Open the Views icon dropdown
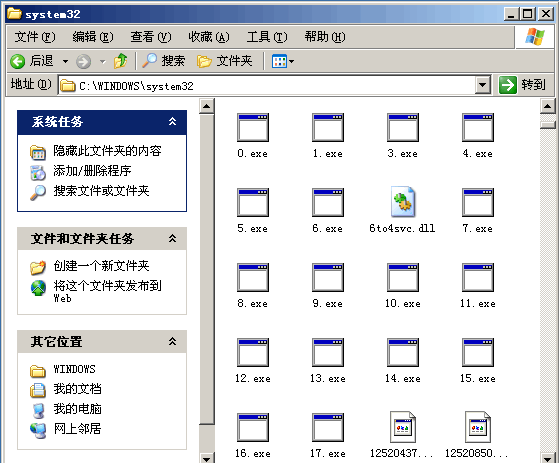Image resolution: width=559 pixels, height=463 pixels. tap(283, 61)
